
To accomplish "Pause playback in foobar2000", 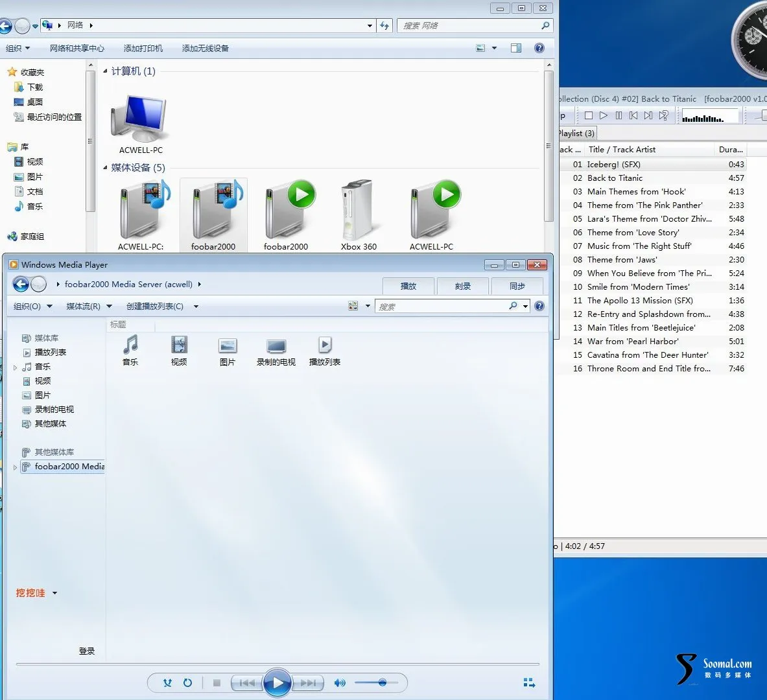I will coord(619,115).
